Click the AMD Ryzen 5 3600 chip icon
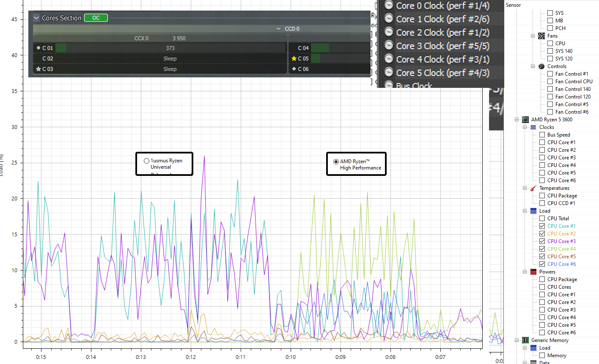 click(x=525, y=120)
